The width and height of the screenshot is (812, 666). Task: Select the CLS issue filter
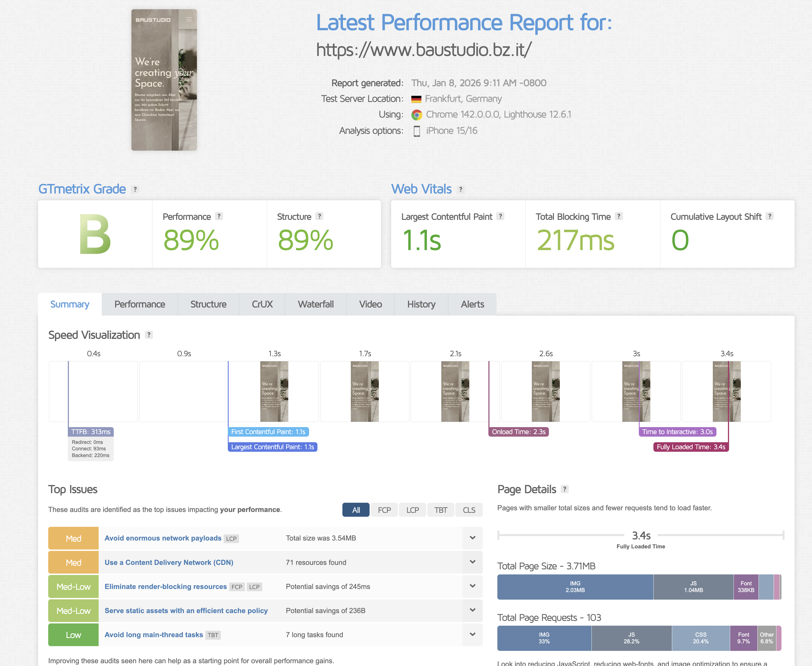tap(468, 510)
